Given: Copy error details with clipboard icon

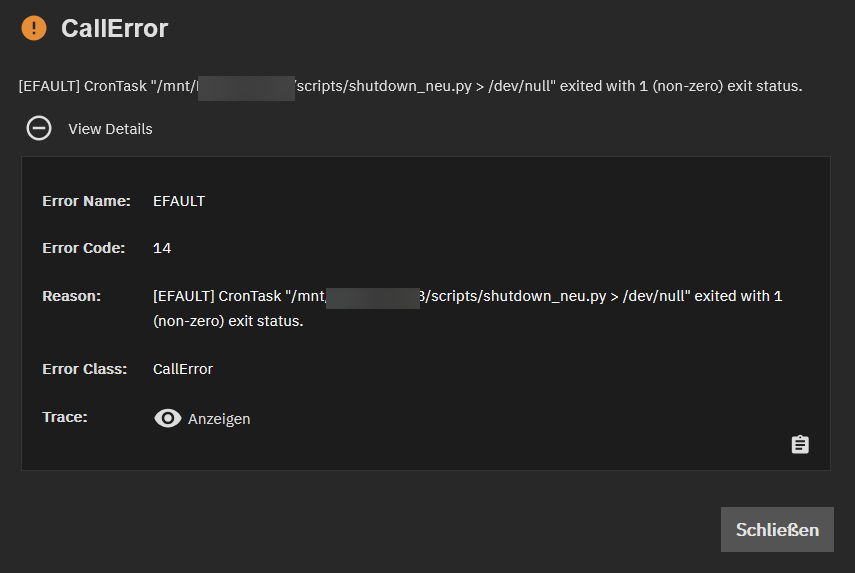Looking at the screenshot, I should point(800,445).
